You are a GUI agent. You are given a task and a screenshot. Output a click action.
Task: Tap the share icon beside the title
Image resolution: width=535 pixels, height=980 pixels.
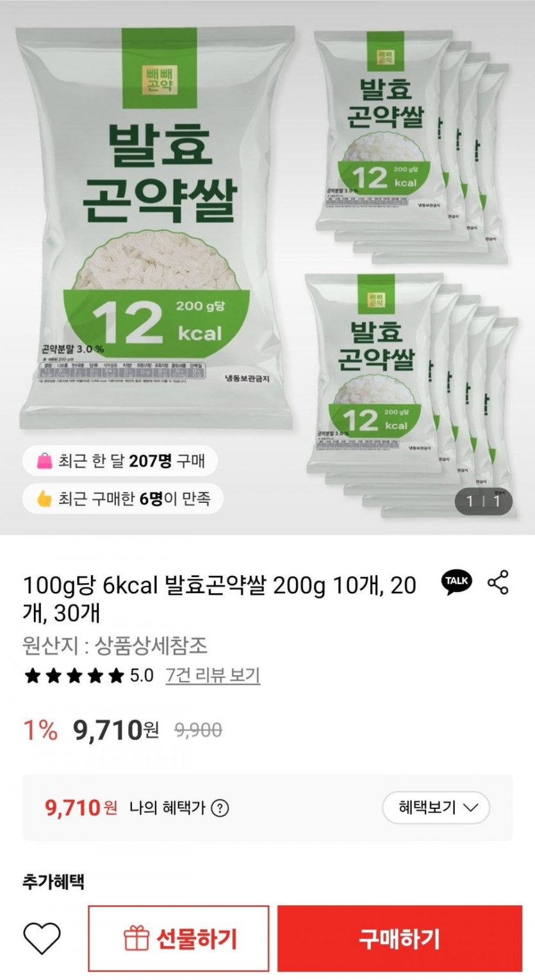[498, 582]
